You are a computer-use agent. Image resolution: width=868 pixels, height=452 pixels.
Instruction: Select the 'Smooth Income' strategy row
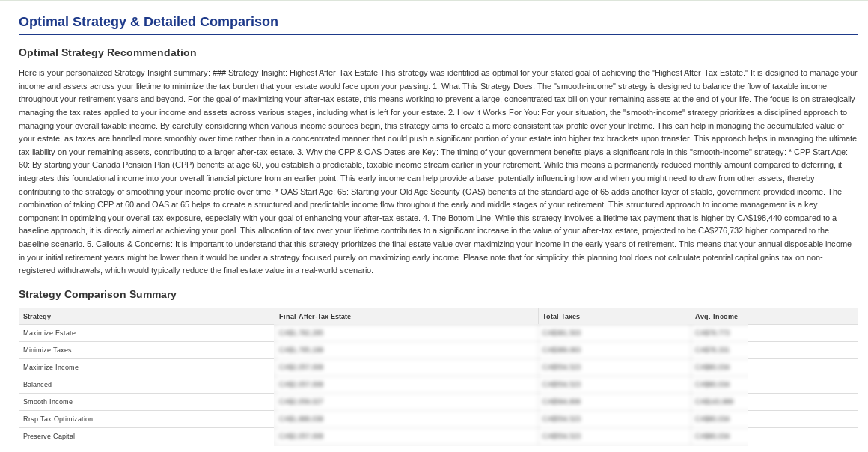[47, 402]
